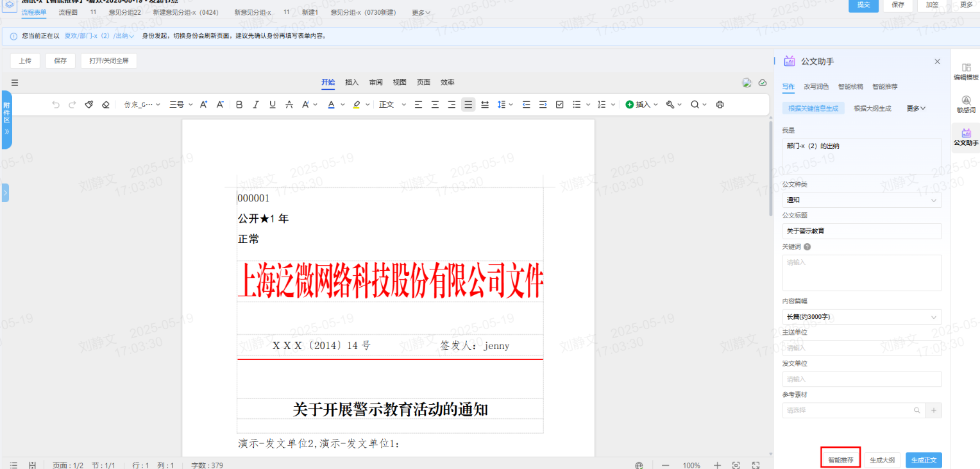Toggle justified text alignment

click(468, 105)
